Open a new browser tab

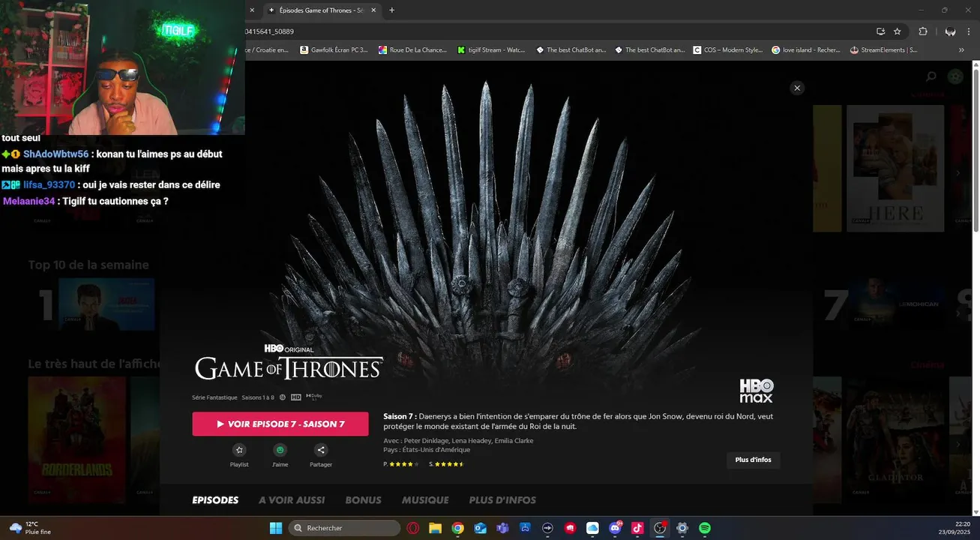tap(391, 10)
